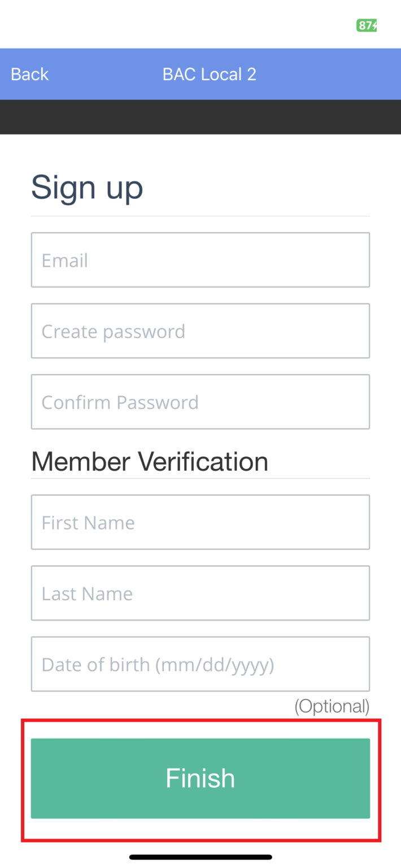Click the Last Name input box
Image resolution: width=401 pixels, height=868 pixels.
coord(200,593)
